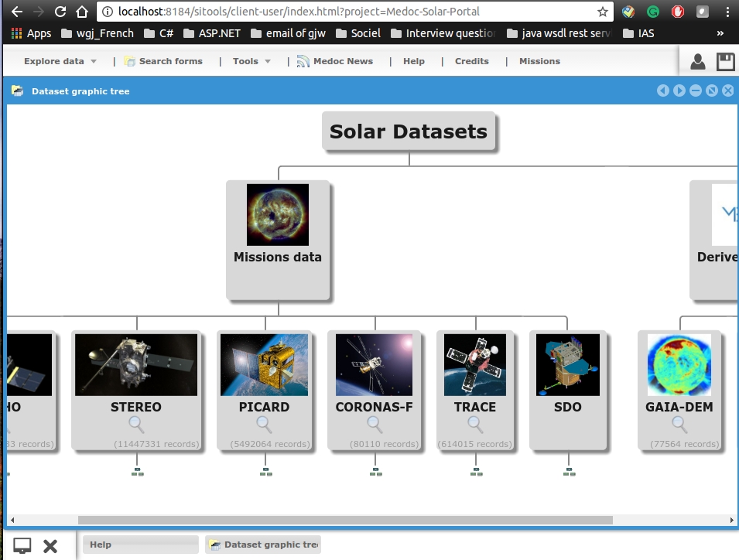This screenshot has height=560, width=739.
Task: Open the Help menu item
Action: coord(414,61)
